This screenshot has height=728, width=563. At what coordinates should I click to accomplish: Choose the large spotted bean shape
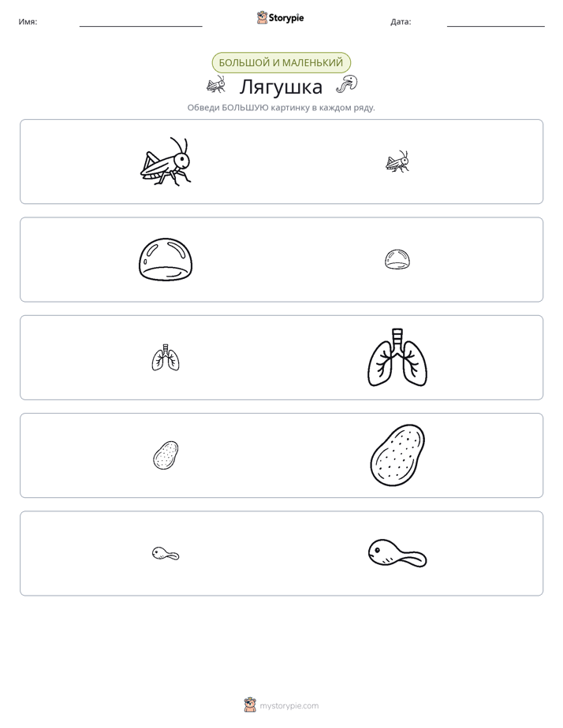(397, 455)
